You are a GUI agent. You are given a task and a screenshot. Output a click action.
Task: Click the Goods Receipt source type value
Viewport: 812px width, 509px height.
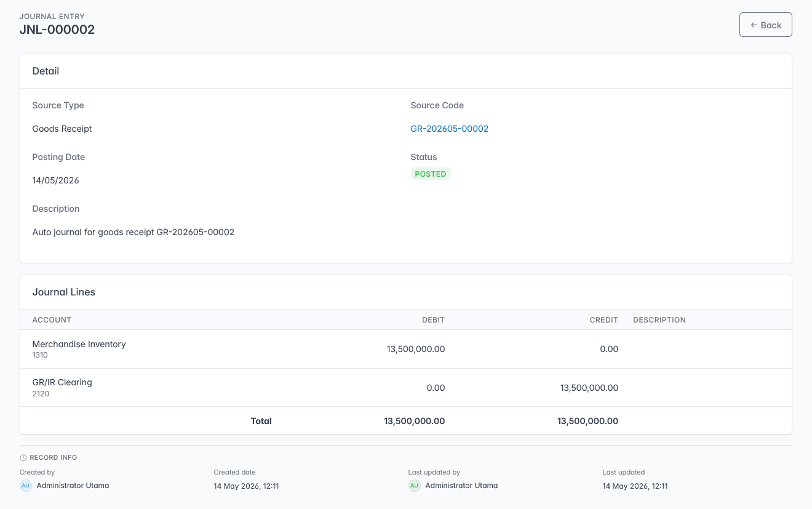(62, 129)
